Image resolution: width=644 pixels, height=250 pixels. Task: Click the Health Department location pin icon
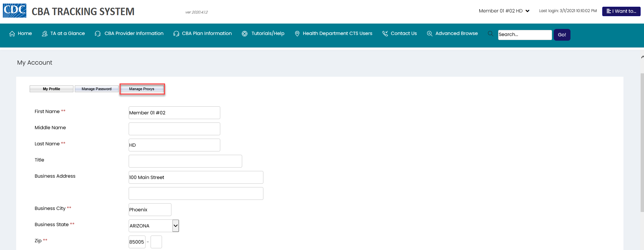[x=297, y=34]
